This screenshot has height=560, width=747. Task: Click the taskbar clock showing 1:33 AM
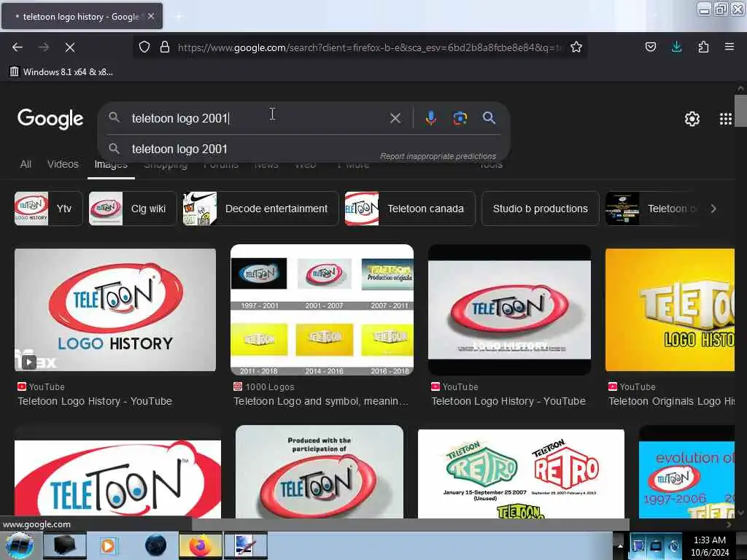[709, 545]
